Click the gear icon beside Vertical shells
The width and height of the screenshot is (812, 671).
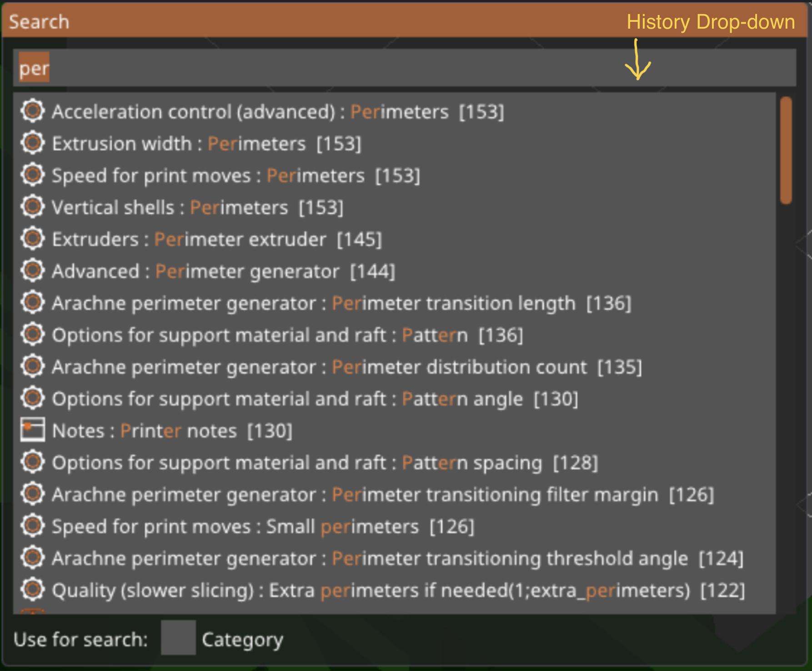(32, 206)
